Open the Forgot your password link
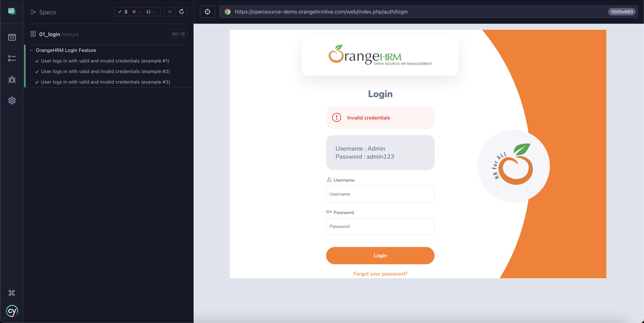 click(x=380, y=274)
